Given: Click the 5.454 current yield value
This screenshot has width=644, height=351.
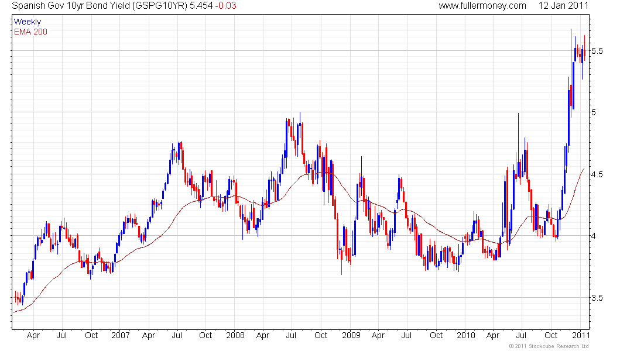Looking at the screenshot, I should click(x=201, y=6).
